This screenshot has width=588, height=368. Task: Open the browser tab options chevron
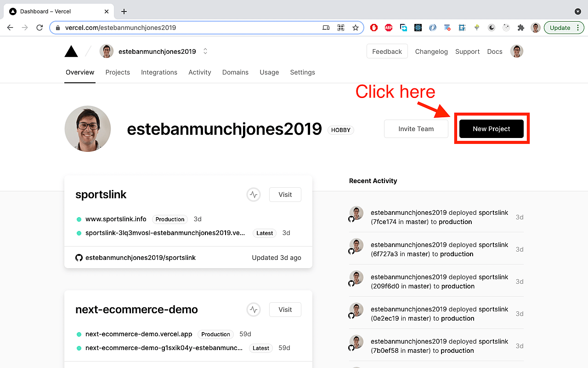point(578,11)
